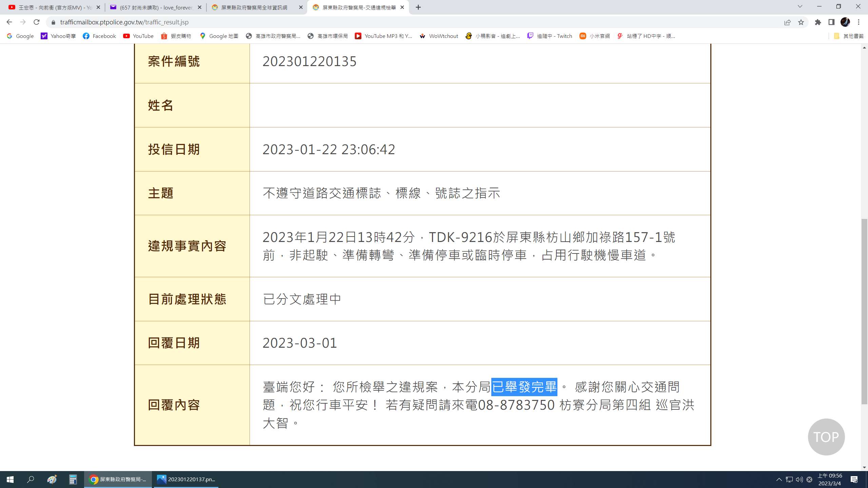Close the 全球資訊網 tab
The height and width of the screenshot is (488, 868).
[x=301, y=7]
